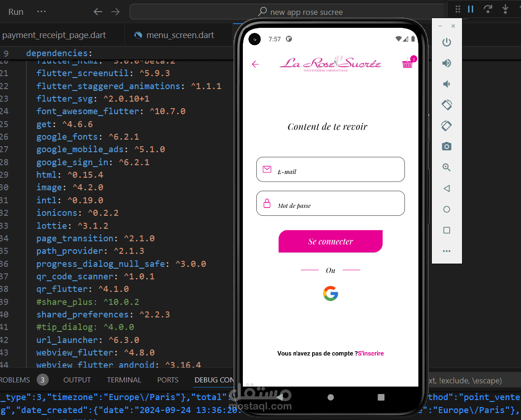
Task: Click the font_awesome_flutter dependency line
Action: click(111, 111)
